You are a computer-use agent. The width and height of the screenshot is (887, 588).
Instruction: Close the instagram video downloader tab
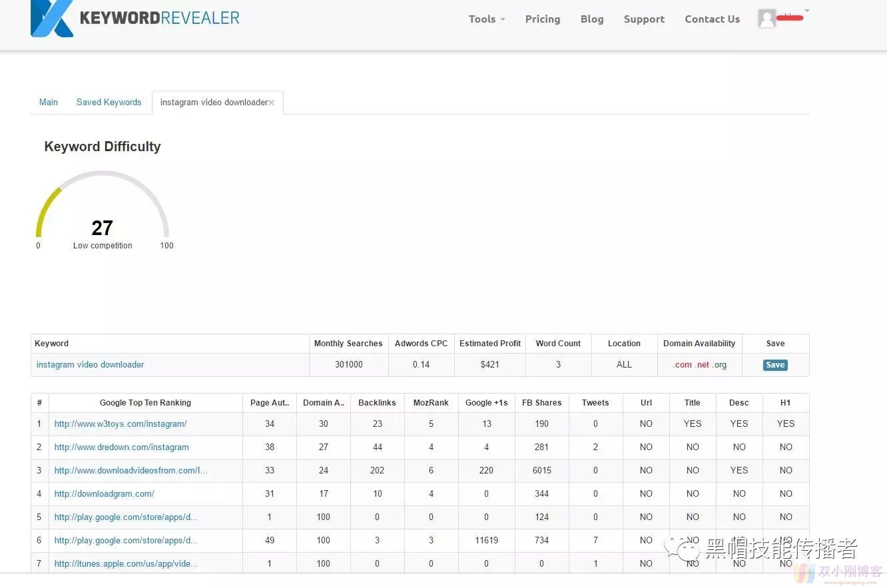pyautogui.click(x=272, y=103)
